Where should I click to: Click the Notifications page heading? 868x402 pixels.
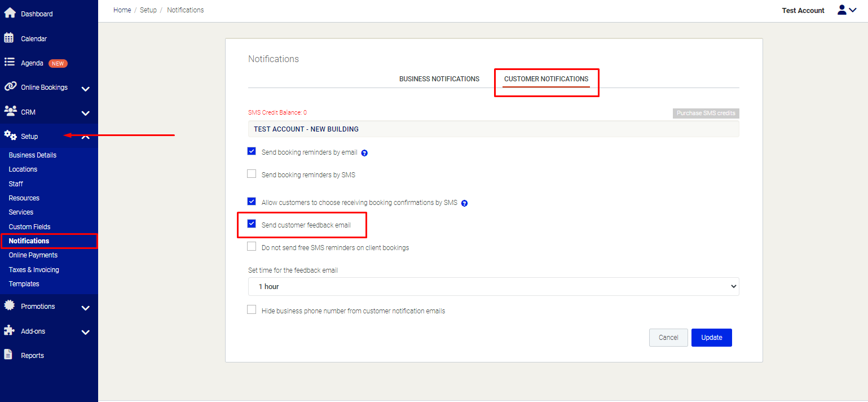pyautogui.click(x=274, y=59)
